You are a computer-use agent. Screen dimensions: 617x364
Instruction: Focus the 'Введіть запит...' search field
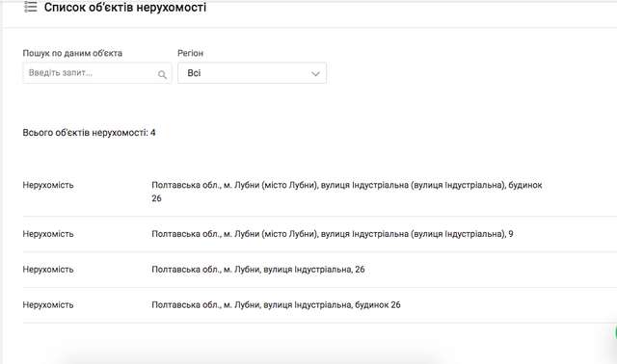coord(97,73)
